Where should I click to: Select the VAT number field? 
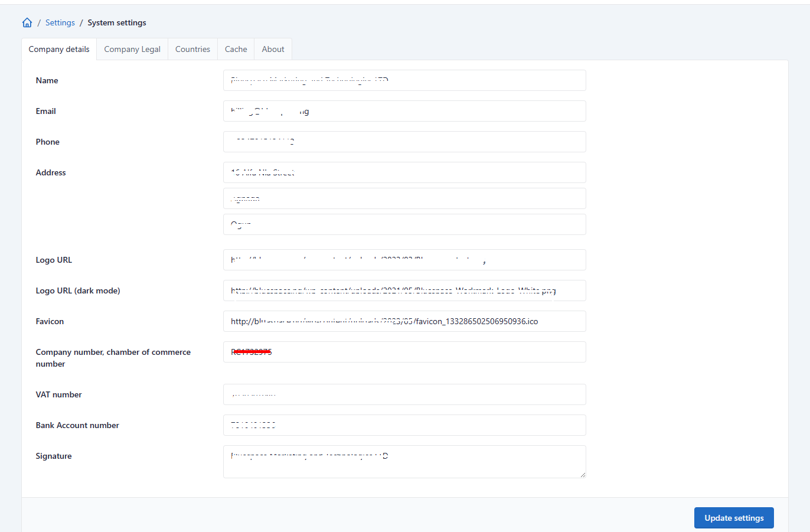pyautogui.click(x=404, y=394)
